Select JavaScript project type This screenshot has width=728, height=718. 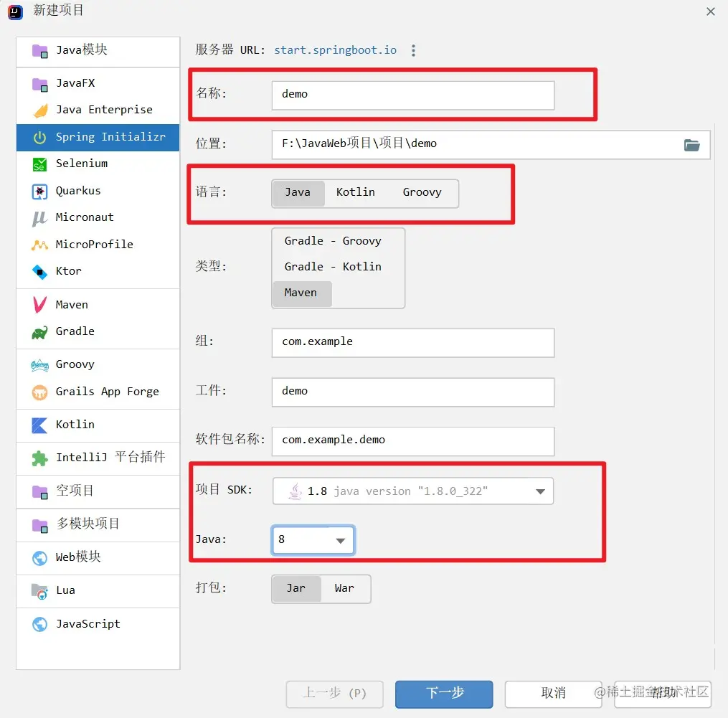[98, 624]
